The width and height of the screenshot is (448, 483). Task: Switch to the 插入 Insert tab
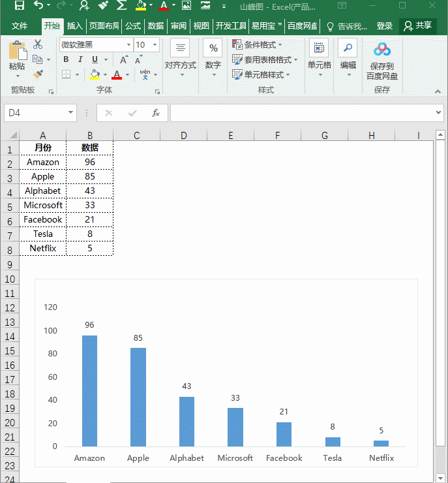[75, 26]
